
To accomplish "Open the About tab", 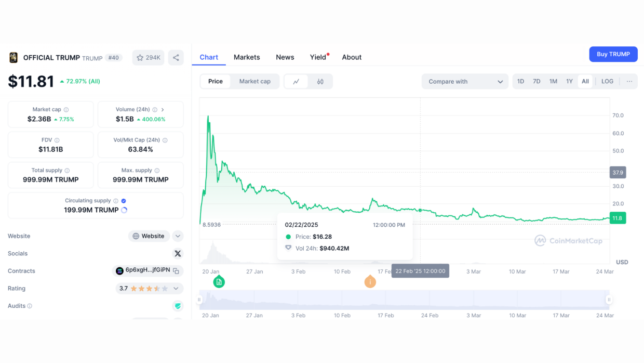I will coord(352,57).
